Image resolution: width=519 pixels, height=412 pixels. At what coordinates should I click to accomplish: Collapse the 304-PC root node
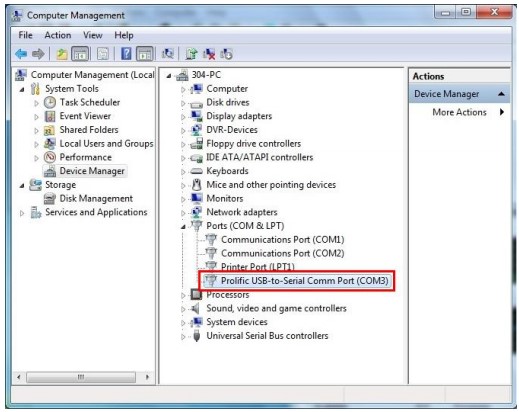point(169,76)
